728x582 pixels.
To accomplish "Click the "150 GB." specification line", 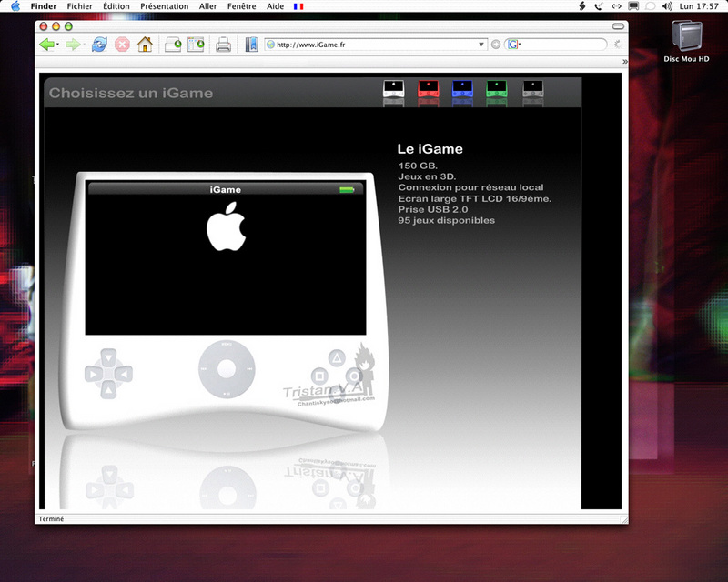I will [x=418, y=166].
